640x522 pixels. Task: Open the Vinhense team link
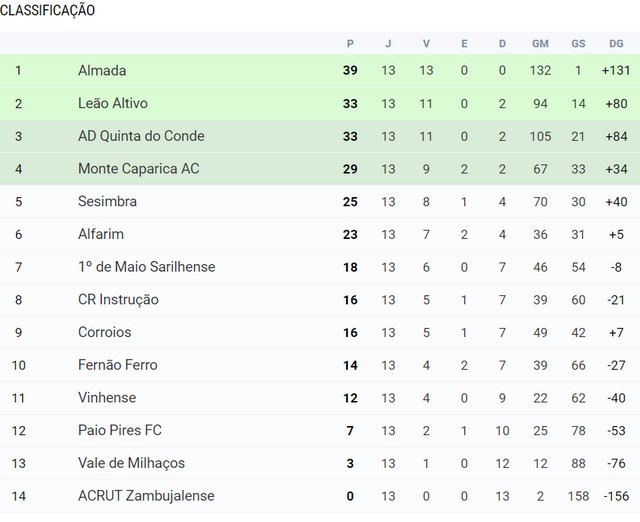[x=107, y=398]
